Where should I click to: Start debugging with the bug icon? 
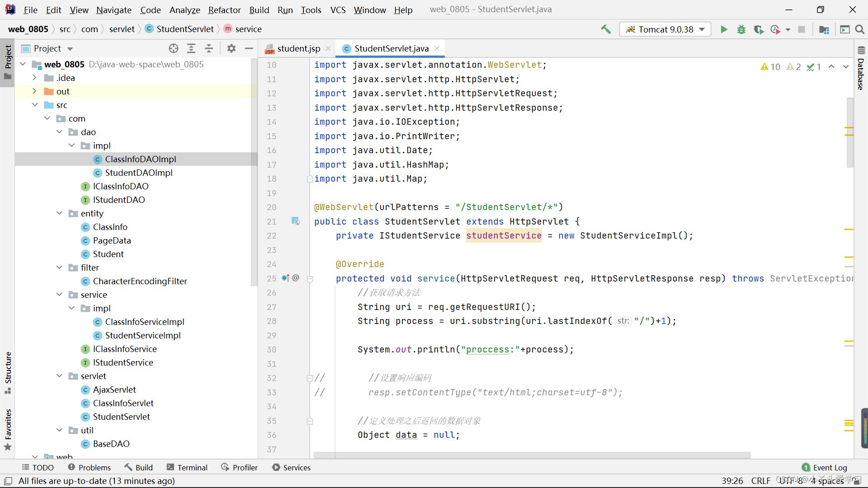point(741,29)
